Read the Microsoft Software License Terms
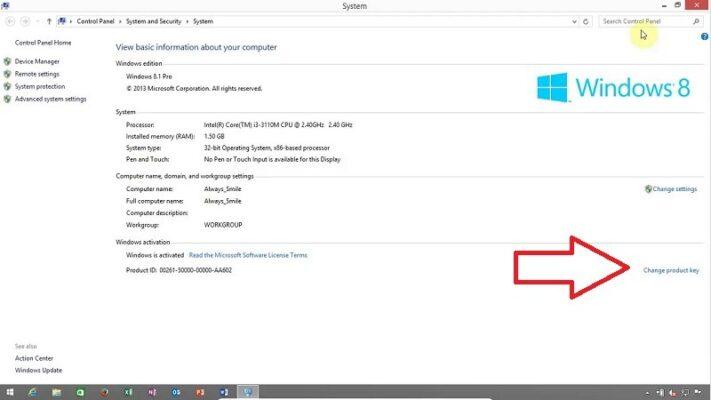711x400 pixels. [248, 255]
